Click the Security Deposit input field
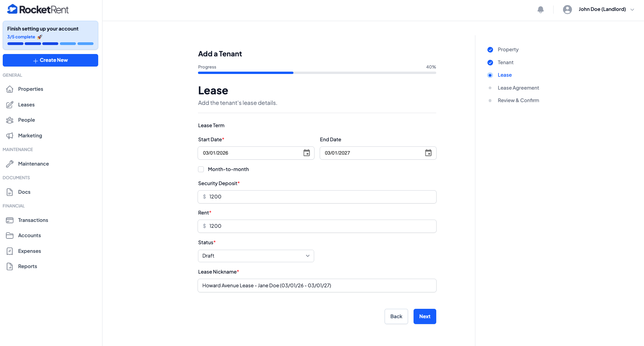644x346 pixels. click(x=317, y=197)
